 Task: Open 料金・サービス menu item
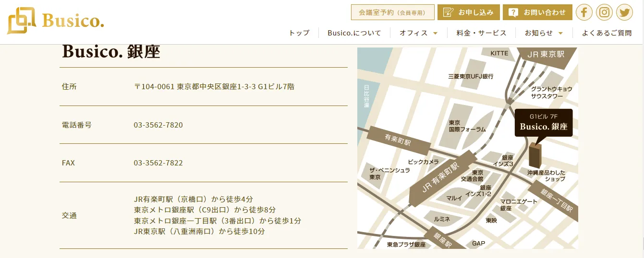pos(481,33)
